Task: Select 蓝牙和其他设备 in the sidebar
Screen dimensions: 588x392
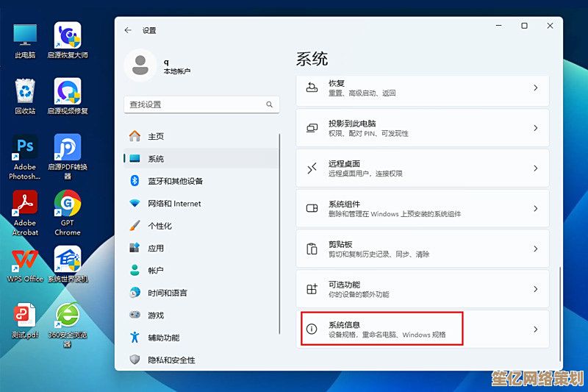Action: [175, 181]
